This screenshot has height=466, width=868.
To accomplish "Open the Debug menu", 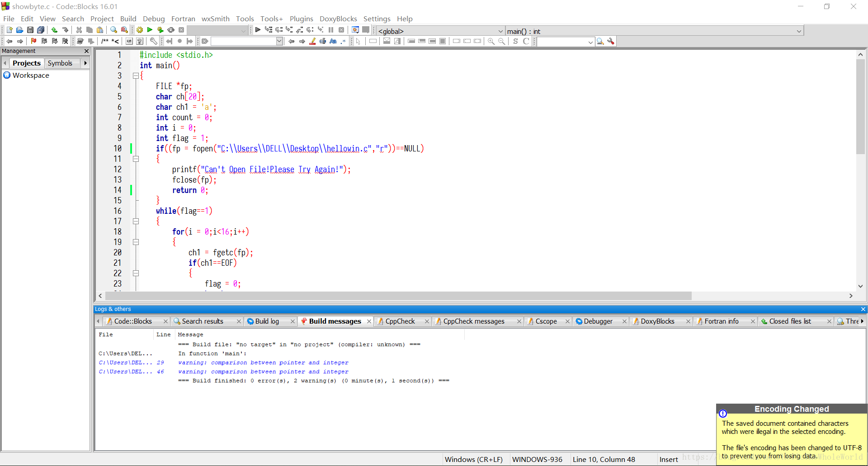I will pyautogui.click(x=154, y=19).
